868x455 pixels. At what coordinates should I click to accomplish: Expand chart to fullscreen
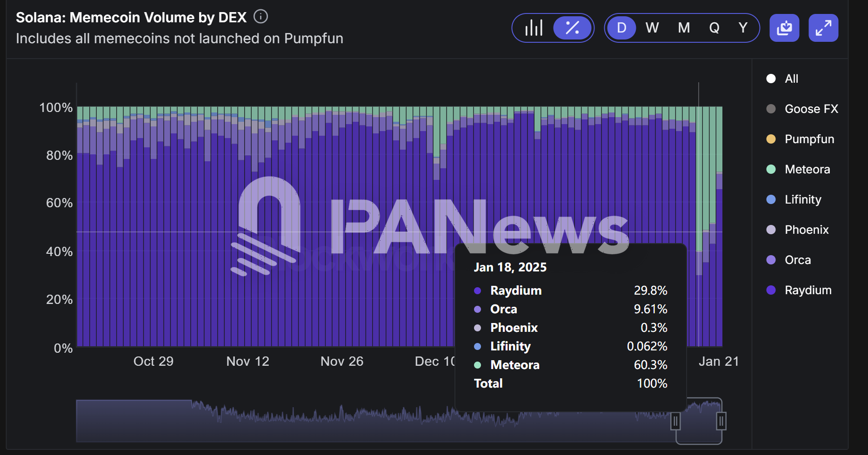823,28
